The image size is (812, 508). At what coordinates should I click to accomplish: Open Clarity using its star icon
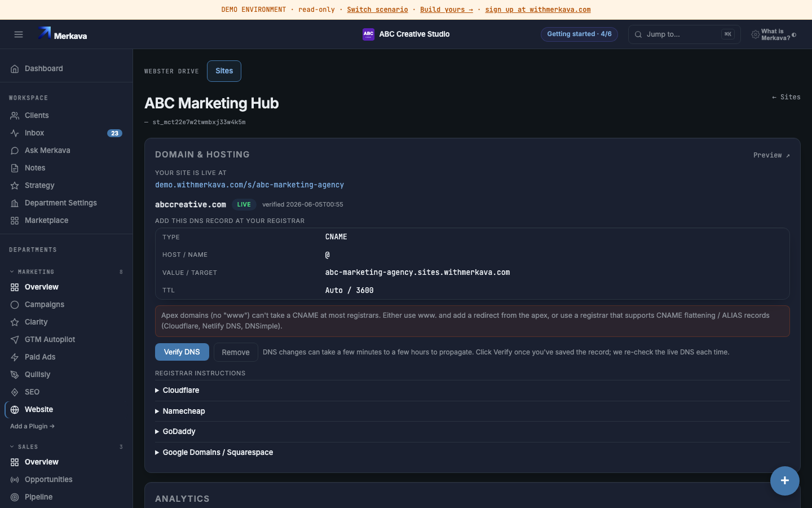15,322
